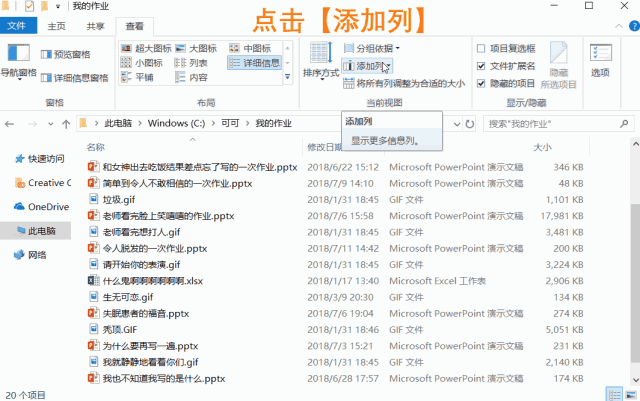Switch to details view status icon
The width and height of the screenshot is (640, 401).
point(614,395)
